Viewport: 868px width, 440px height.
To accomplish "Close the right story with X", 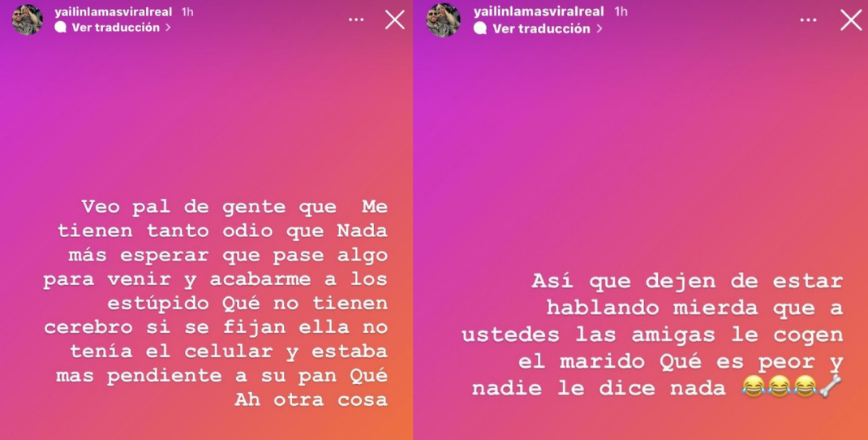I will click(851, 20).
